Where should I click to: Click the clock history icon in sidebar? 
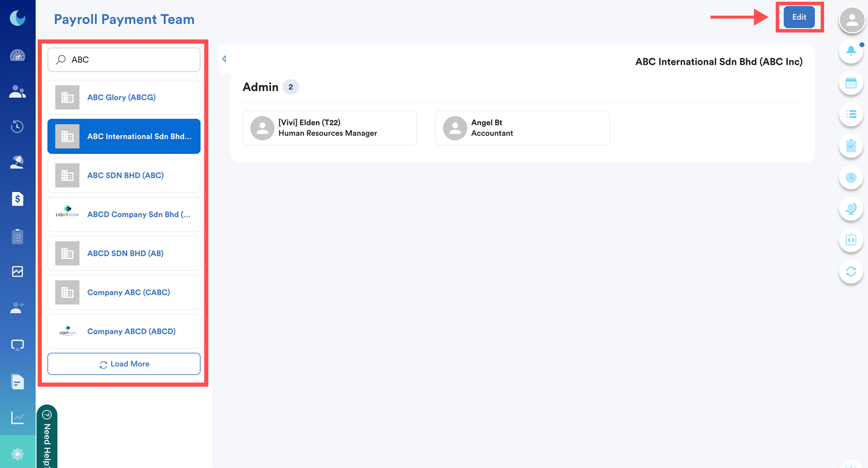coord(17,126)
